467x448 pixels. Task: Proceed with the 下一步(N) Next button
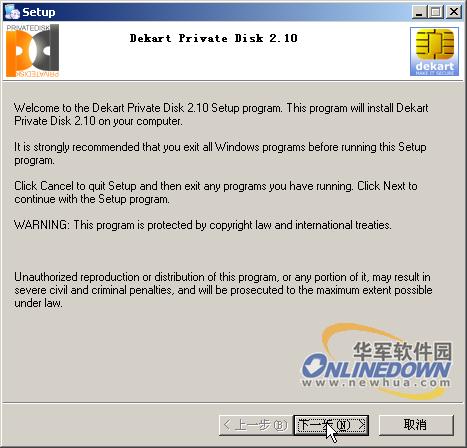(x=331, y=425)
